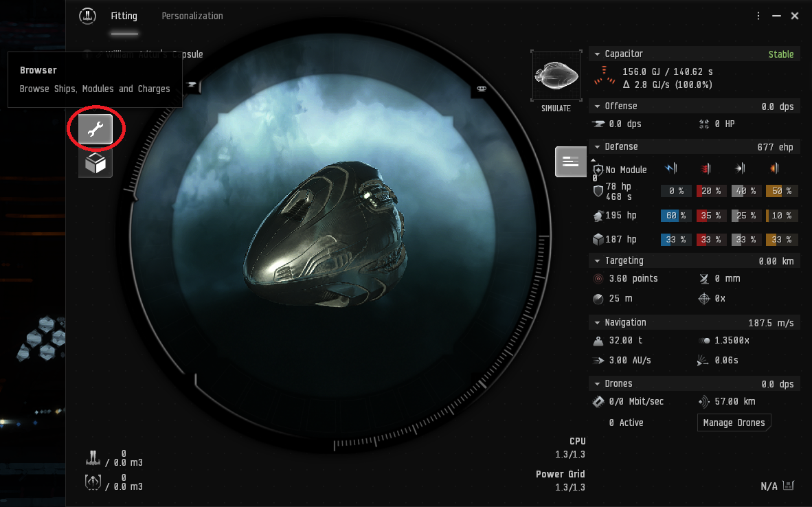Click the capacitor gauge icon

coord(604,76)
